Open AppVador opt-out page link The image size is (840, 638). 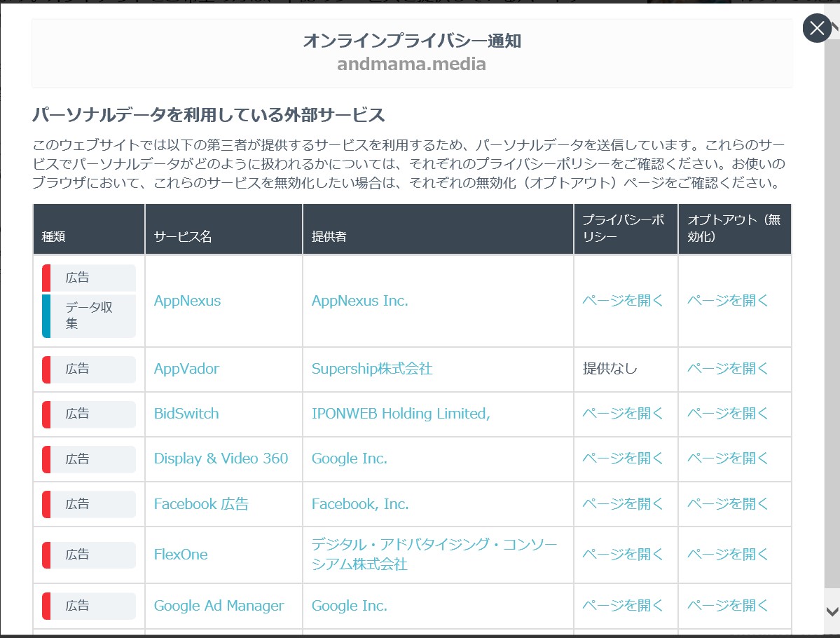point(727,369)
